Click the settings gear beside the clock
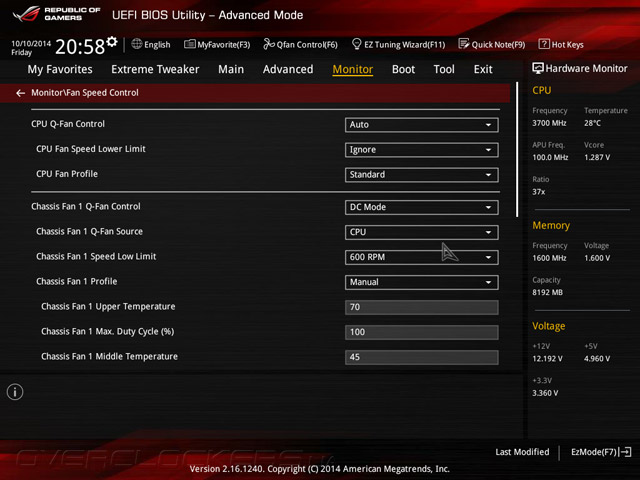 [112, 41]
